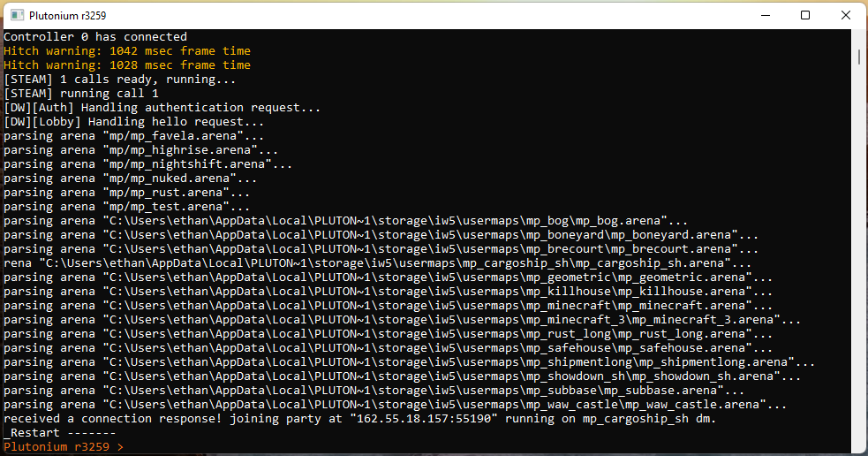Click the '[DW][Auth] Handling authentication request...' line
Screen dimensions: 868x456
click(x=162, y=108)
